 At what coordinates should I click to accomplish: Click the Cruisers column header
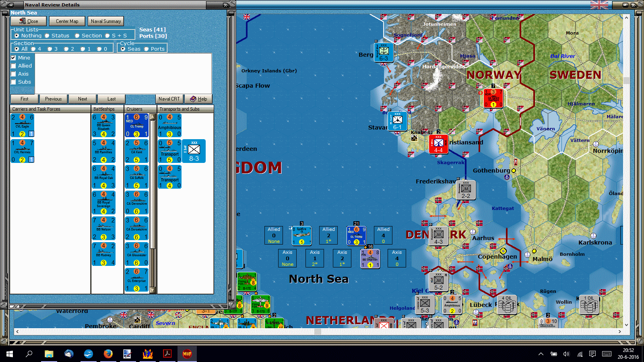pyautogui.click(x=140, y=109)
